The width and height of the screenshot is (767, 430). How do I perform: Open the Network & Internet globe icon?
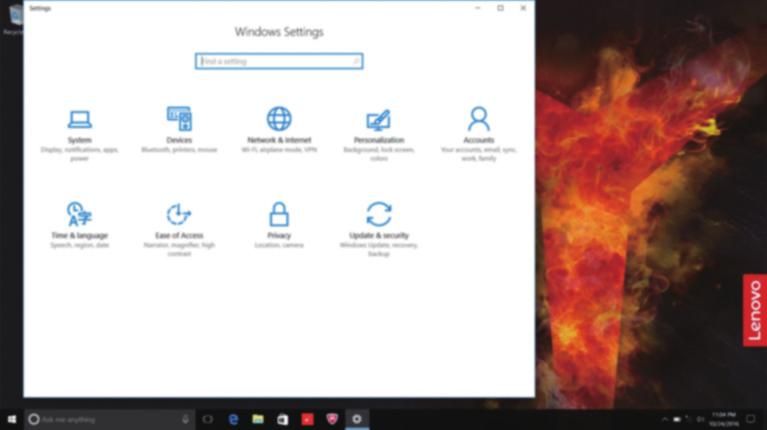(279, 118)
